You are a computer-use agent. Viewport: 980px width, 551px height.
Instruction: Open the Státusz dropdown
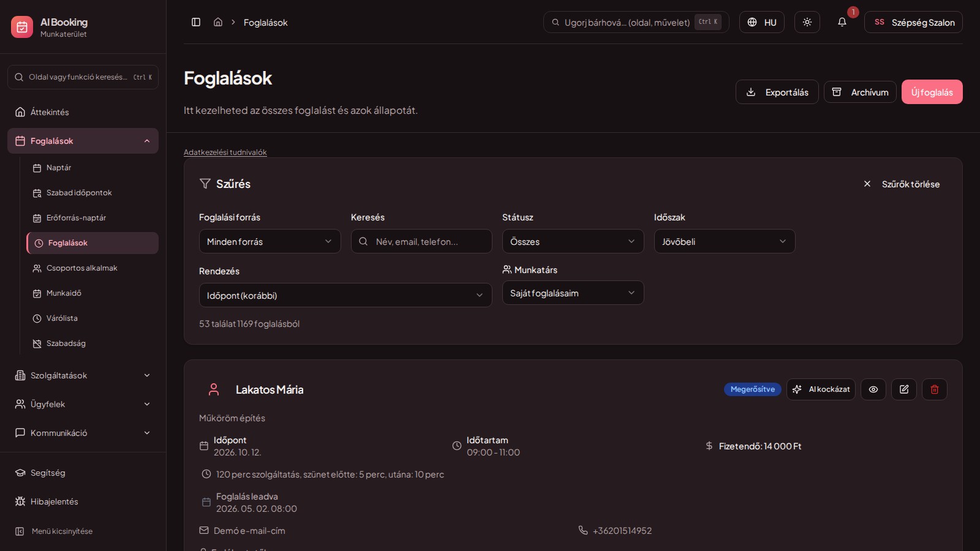(573, 241)
